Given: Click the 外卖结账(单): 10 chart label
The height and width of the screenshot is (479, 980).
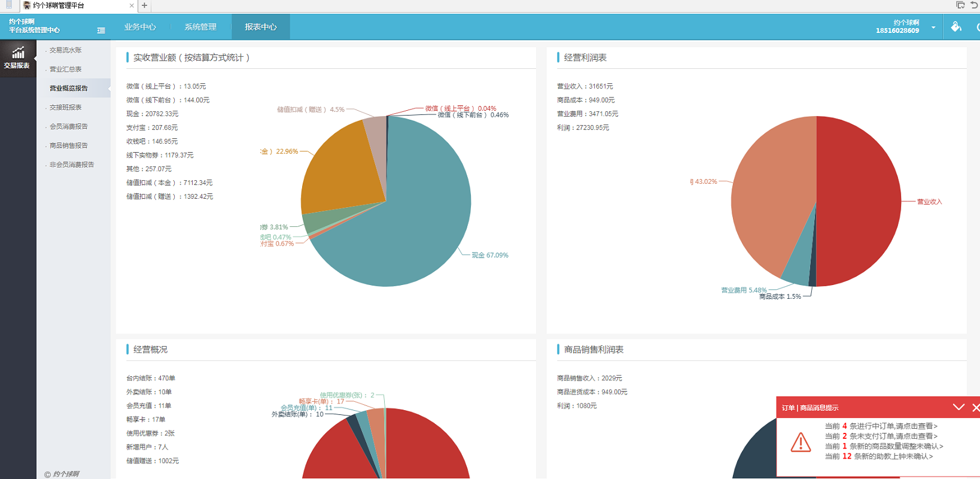Looking at the screenshot, I should tap(297, 414).
